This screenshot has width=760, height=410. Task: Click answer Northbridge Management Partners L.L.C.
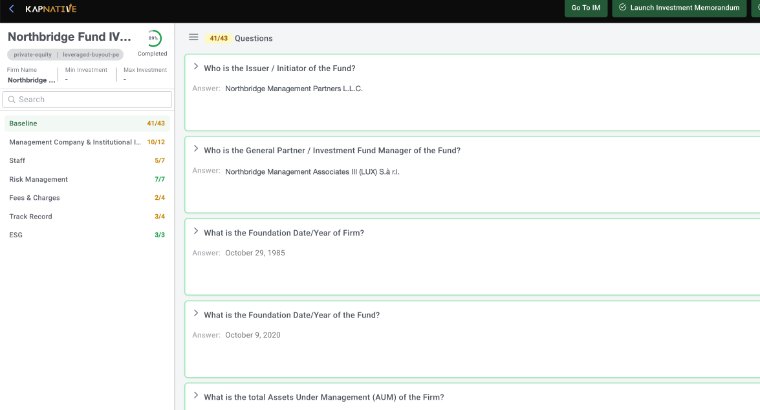[x=294, y=89]
